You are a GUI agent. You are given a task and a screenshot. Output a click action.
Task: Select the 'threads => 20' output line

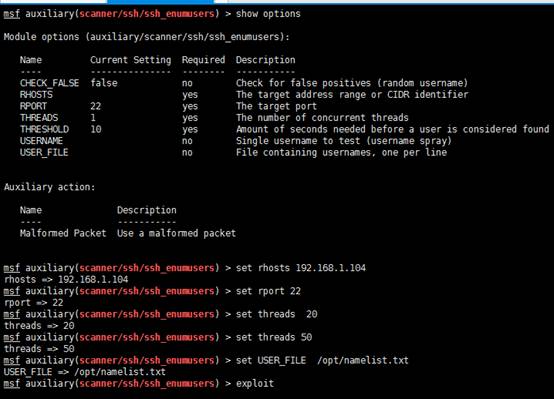point(39,326)
